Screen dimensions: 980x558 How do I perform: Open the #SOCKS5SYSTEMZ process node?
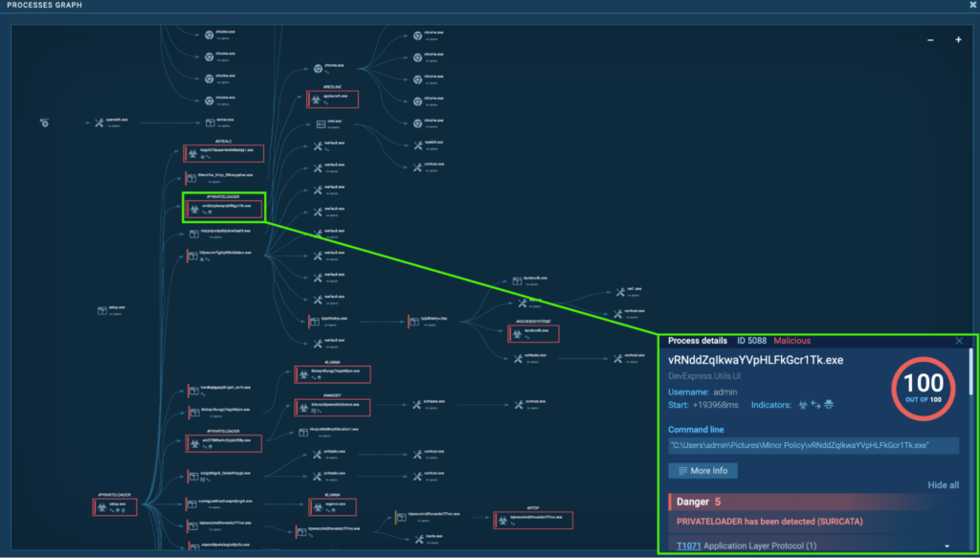(534, 334)
